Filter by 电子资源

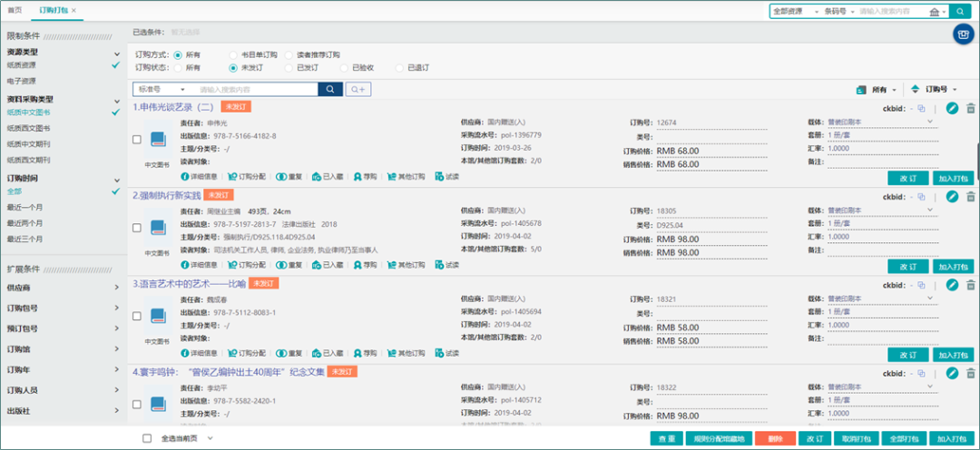point(21,81)
